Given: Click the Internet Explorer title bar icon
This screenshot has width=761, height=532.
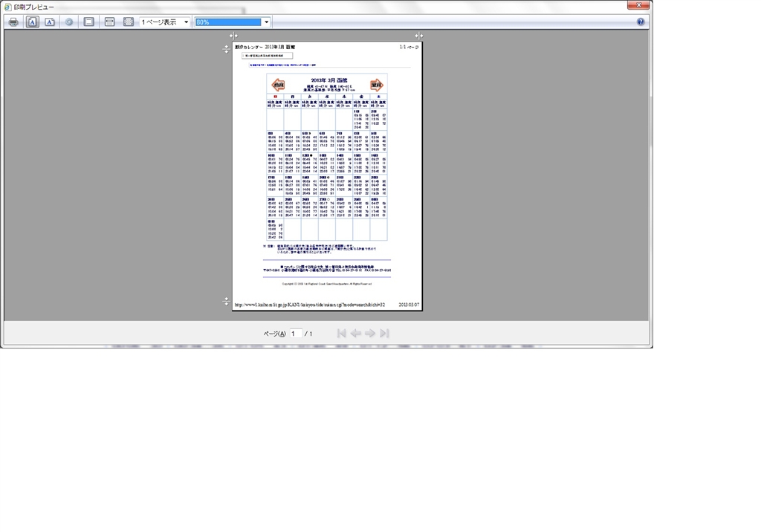Looking at the screenshot, I should click(x=7, y=7).
